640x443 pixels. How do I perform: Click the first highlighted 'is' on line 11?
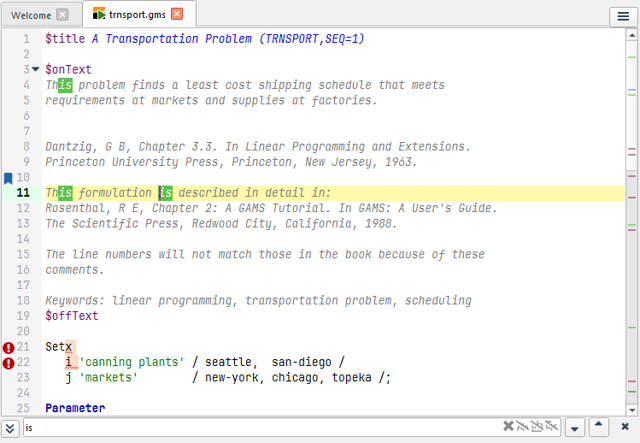[65, 193]
